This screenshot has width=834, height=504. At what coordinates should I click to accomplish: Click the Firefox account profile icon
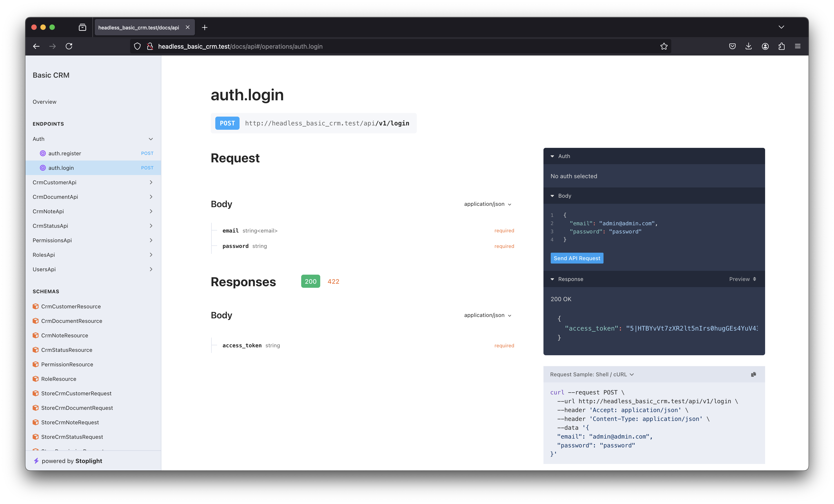765,46
